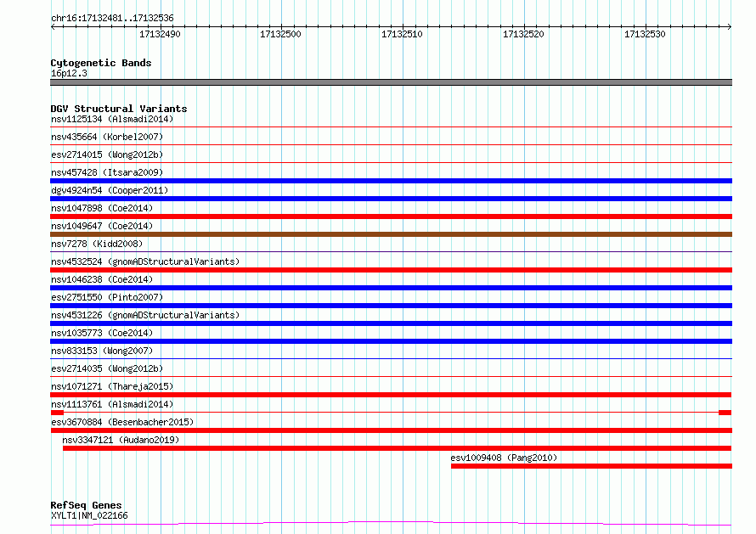This screenshot has width=756, height=534.
Task: Click the nsv1035773 (Coe2014) label
Action: pos(102,333)
